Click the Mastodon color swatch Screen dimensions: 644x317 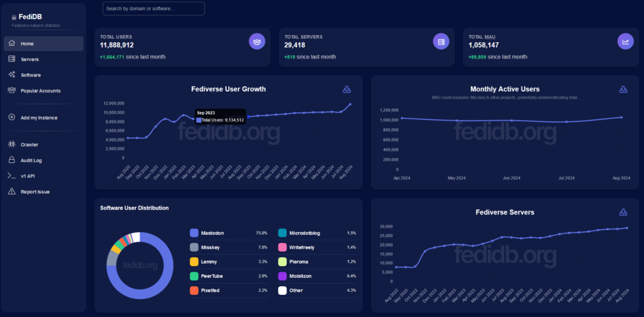point(194,233)
